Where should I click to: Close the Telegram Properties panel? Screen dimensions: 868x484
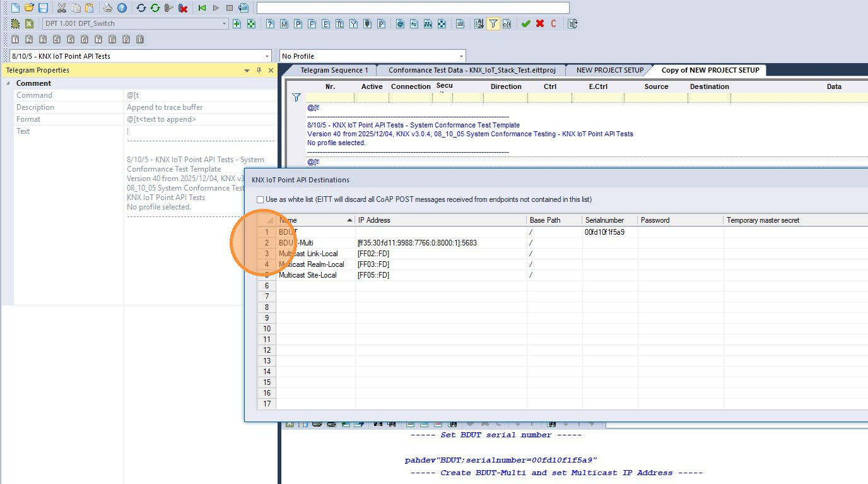[x=271, y=71]
